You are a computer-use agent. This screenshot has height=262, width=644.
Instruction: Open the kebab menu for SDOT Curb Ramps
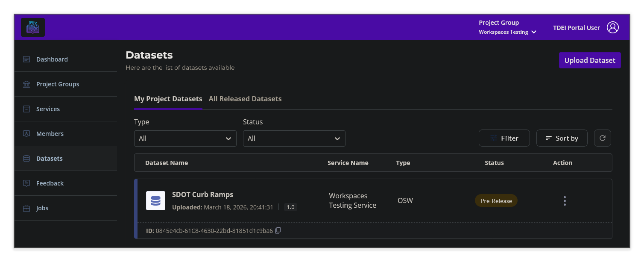(565, 200)
